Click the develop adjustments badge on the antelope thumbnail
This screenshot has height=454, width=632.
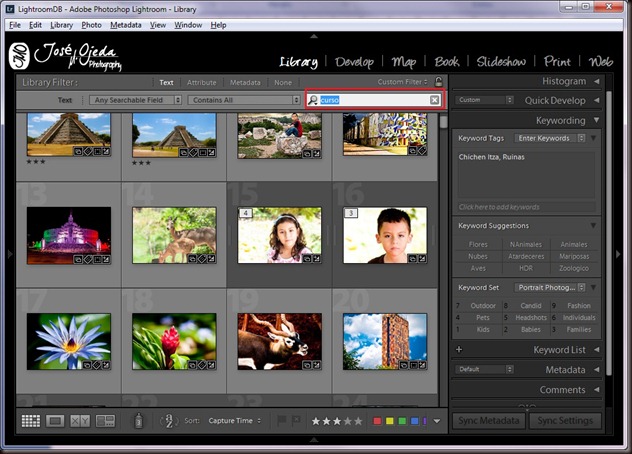pos(316,365)
